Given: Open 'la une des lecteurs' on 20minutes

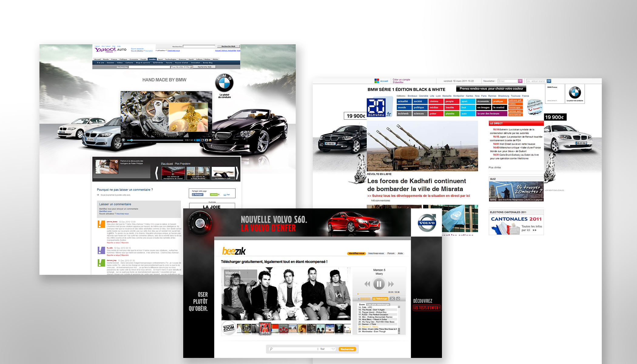Looking at the screenshot, I should coord(491,114).
